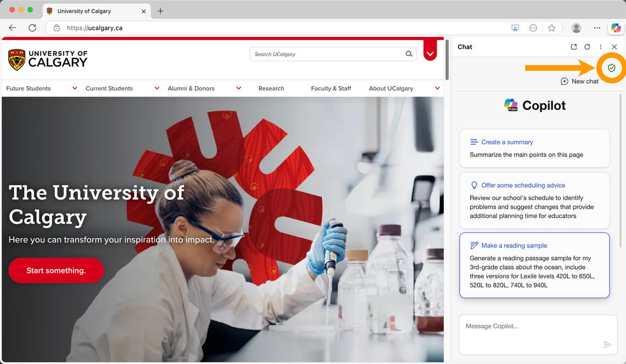Open the Copilot icon in the browser toolbar
This screenshot has height=364, width=626.
pos(616,27)
